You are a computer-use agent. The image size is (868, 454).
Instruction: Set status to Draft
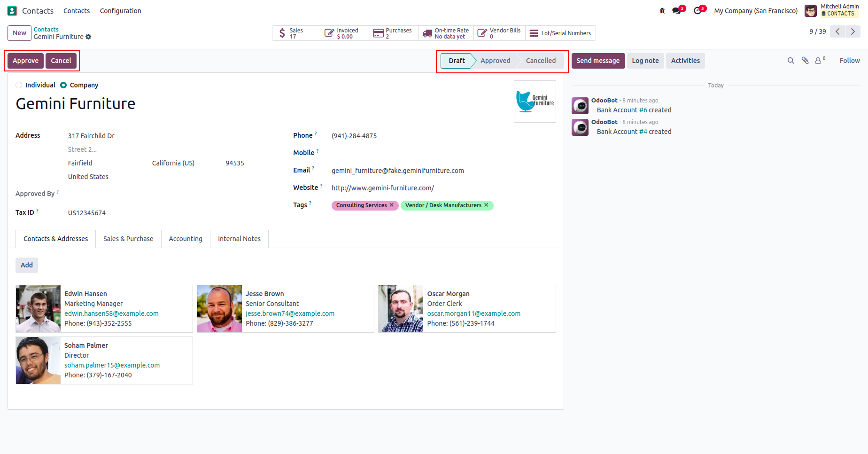pyautogui.click(x=457, y=61)
